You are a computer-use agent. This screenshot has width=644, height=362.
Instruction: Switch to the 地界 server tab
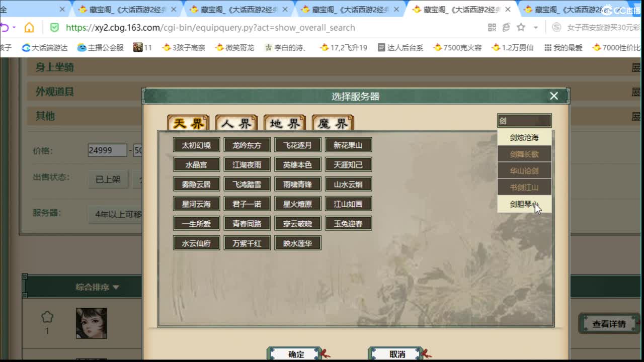pos(285,123)
